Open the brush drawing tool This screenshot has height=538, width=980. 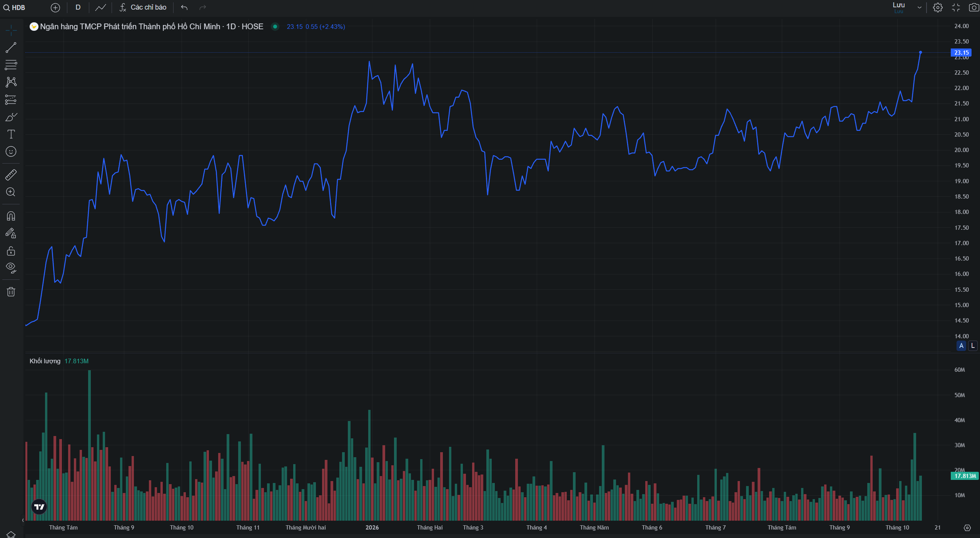(x=11, y=117)
